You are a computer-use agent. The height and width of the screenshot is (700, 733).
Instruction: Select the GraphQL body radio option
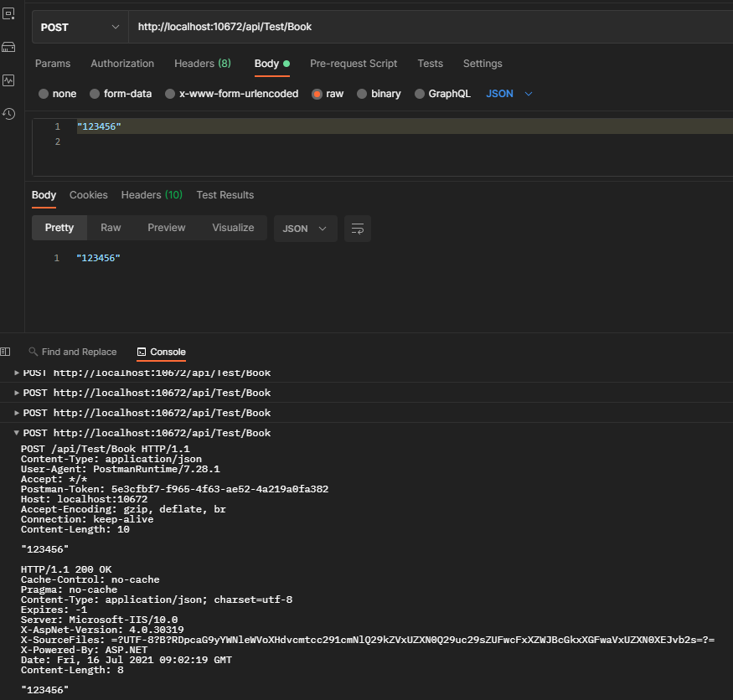tap(420, 94)
